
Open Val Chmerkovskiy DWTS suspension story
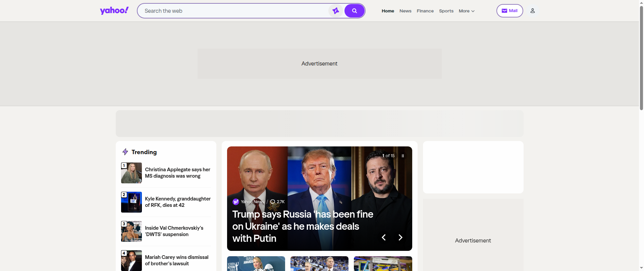click(174, 231)
